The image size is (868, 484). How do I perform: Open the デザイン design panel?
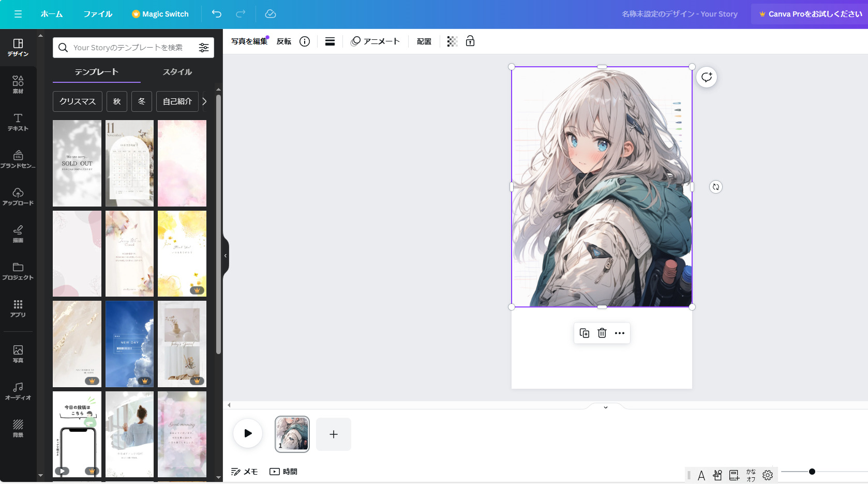18,47
